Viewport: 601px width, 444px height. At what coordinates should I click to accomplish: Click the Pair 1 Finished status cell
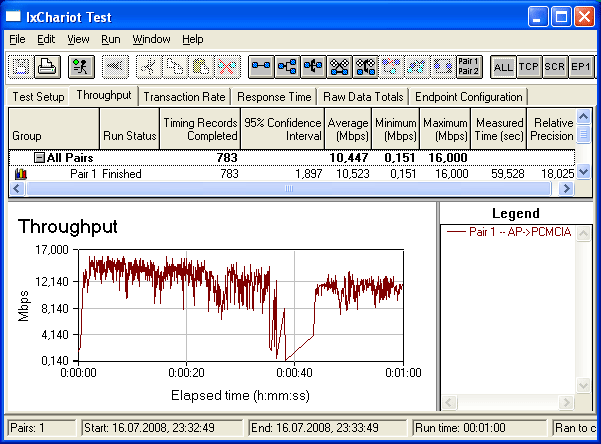pyautogui.click(x=122, y=174)
